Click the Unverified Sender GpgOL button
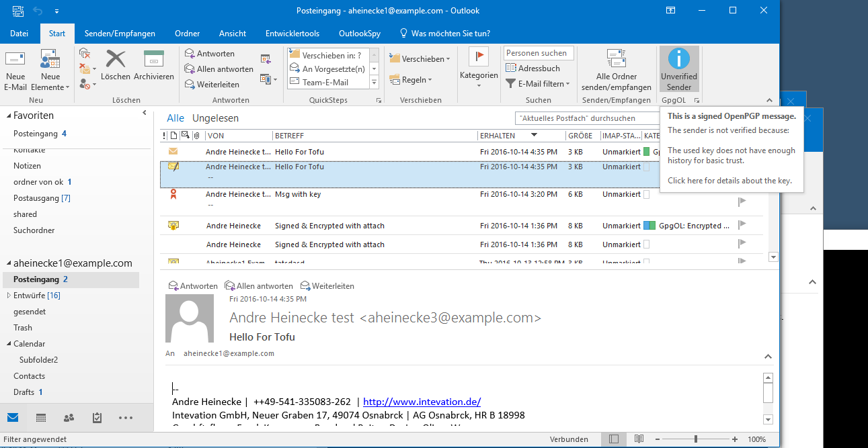Image resolution: width=868 pixels, height=448 pixels. pos(679,69)
